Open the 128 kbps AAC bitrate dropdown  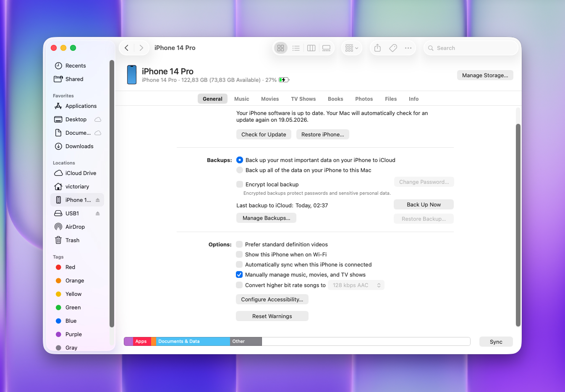[x=356, y=285]
